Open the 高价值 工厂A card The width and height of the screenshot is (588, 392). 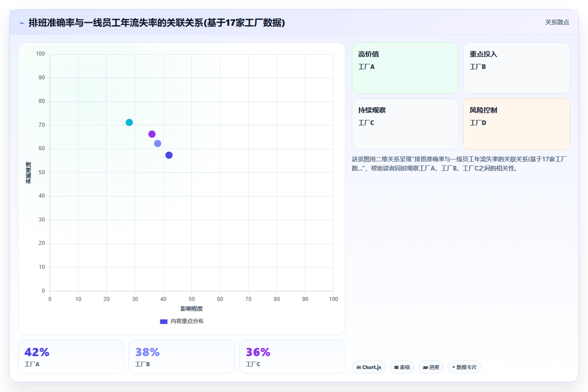(405, 68)
